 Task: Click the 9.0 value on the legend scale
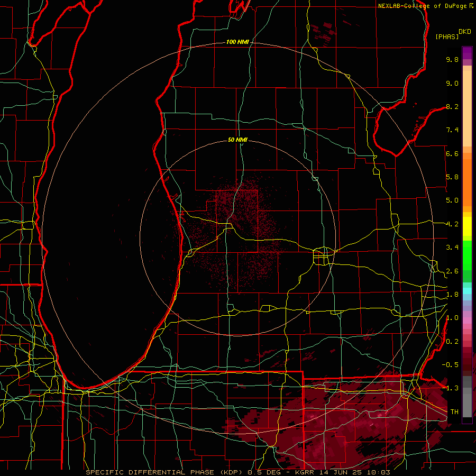coord(452,83)
